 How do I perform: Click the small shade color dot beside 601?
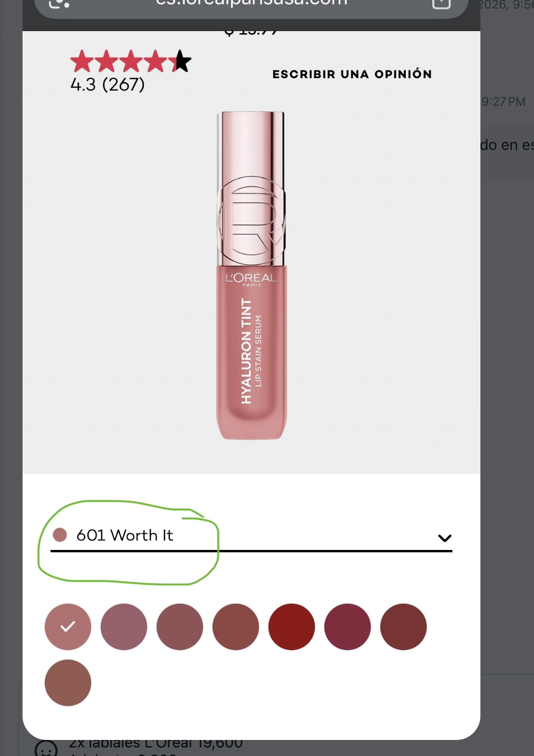(x=60, y=535)
